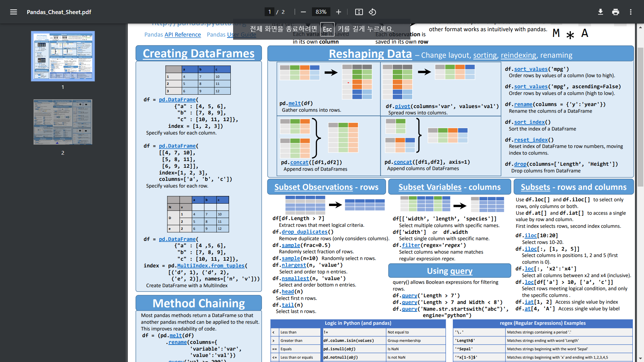Click the query link with Name.str.startswith
The width and height of the screenshot is (644, 362).
click(x=410, y=309)
